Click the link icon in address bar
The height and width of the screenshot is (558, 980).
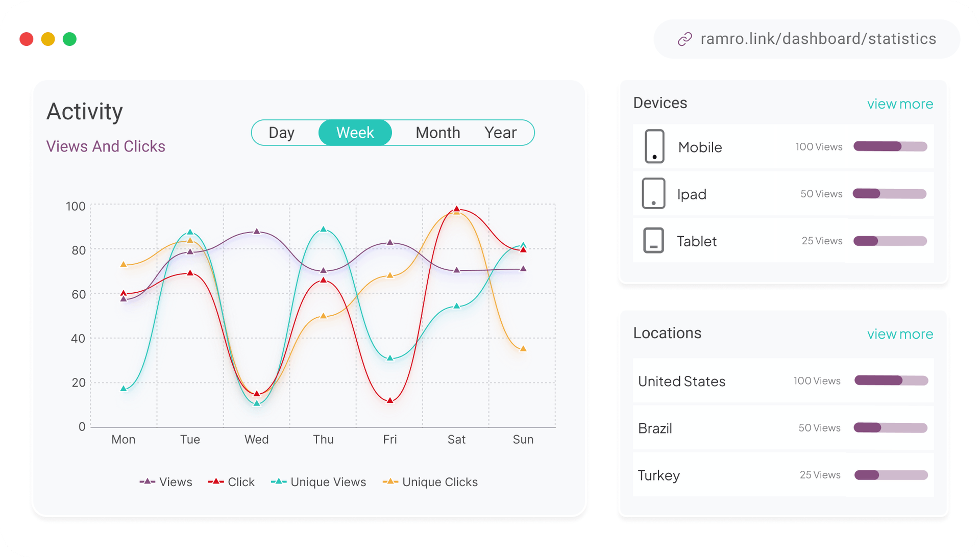click(684, 39)
